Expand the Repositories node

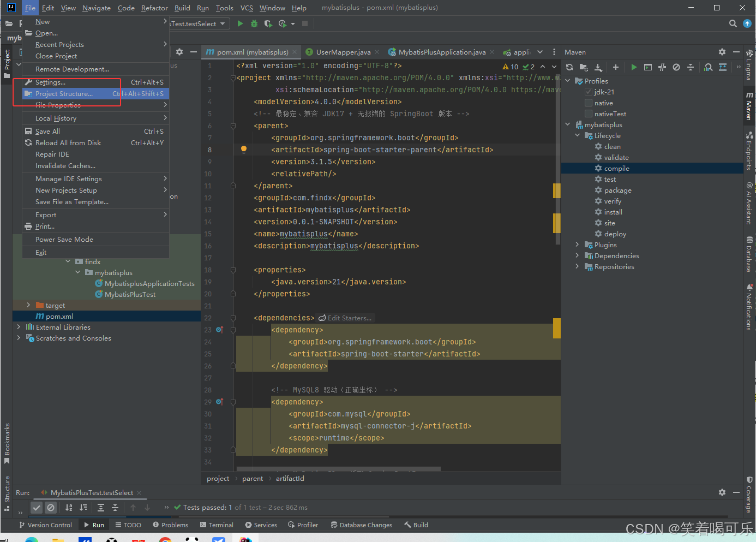pyautogui.click(x=578, y=266)
